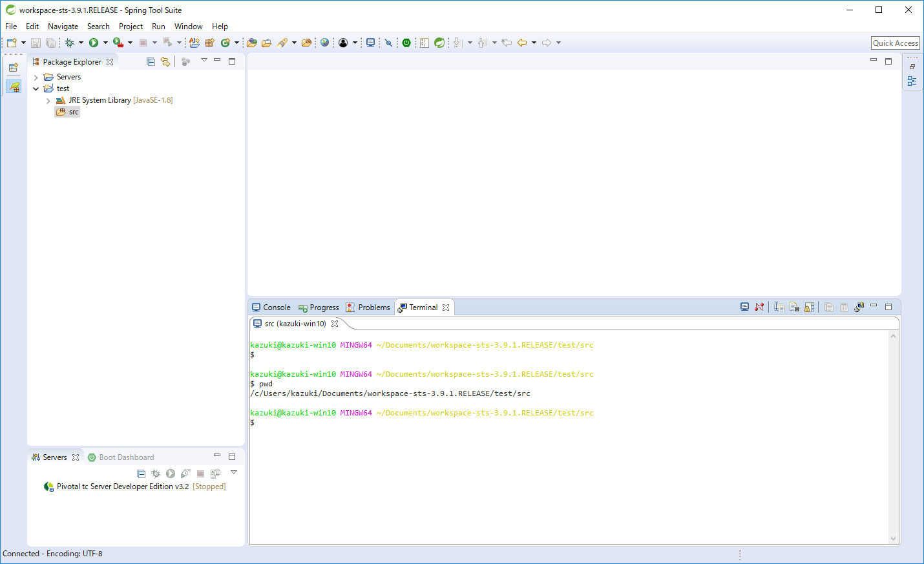Publish to the server from the Servers toolbar
Screen dimensions: 924x564
tap(215, 473)
